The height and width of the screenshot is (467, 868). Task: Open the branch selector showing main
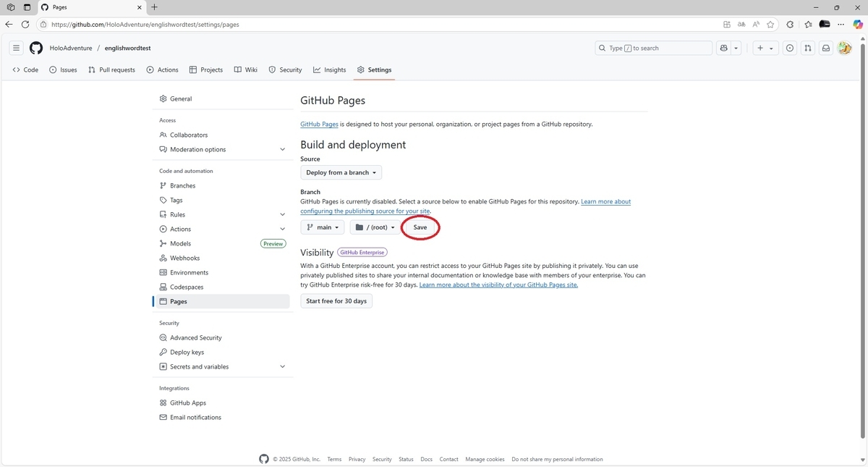(x=322, y=227)
